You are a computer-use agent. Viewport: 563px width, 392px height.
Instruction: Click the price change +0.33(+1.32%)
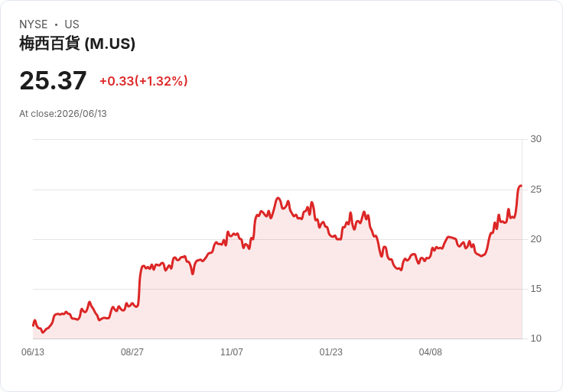pos(144,81)
